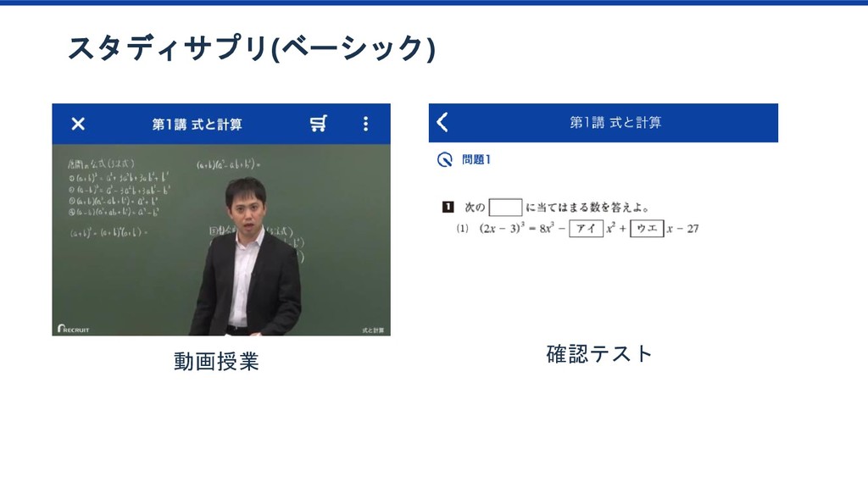Click the 問題1 circular icon

[x=444, y=160]
